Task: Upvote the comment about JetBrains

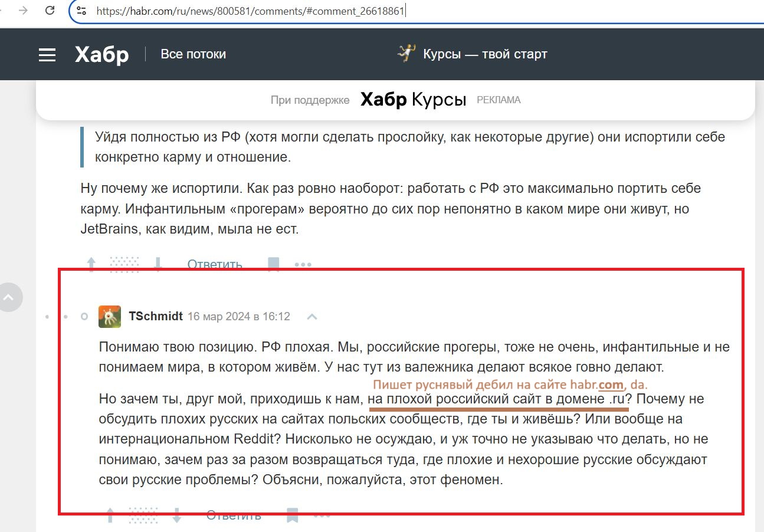Action: click(x=91, y=264)
